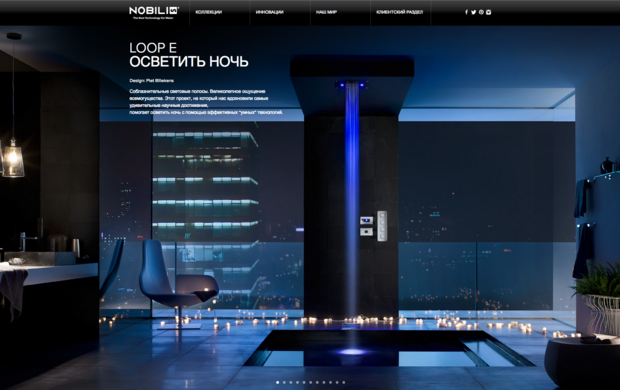Click the LOOP E collection title
The height and width of the screenshot is (390, 620).
(153, 48)
